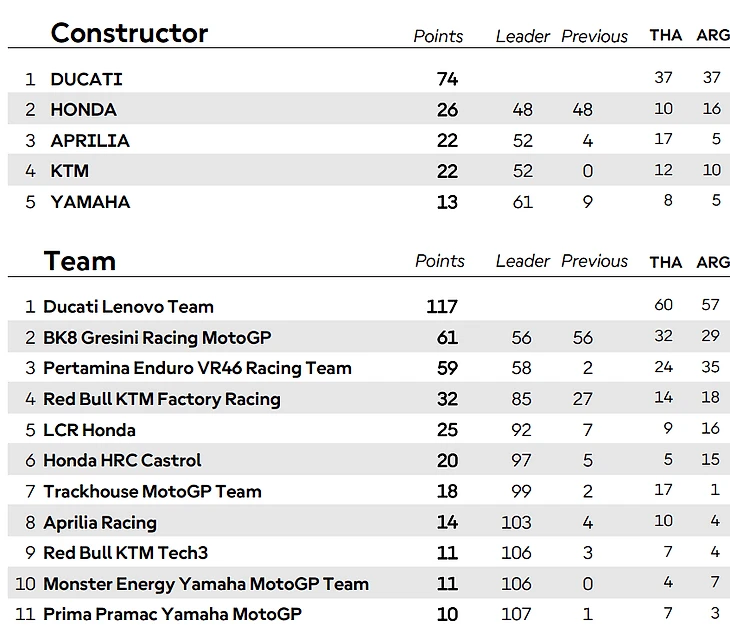Select Points column header in Constructor table

point(438,36)
